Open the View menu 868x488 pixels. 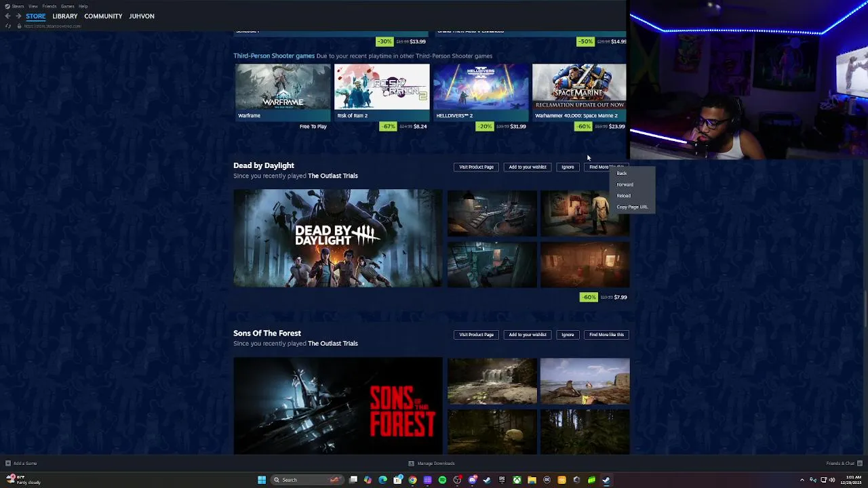click(x=33, y=6)
